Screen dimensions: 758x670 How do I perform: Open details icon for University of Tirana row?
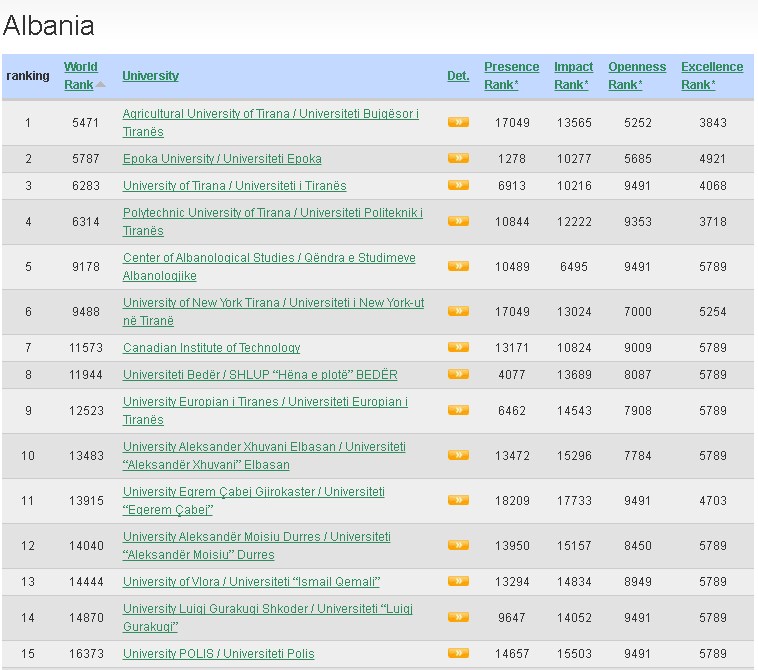click(x=458, y=186)
